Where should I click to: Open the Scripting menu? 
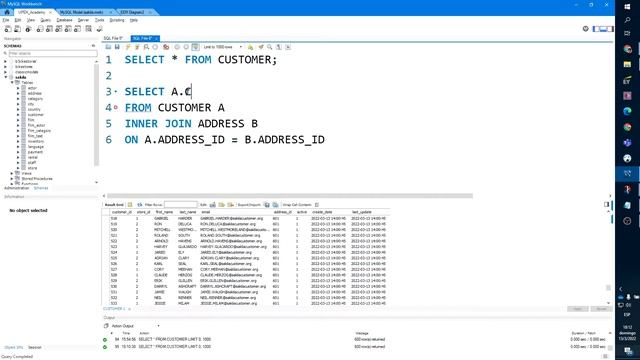pyautogui.click(x=117, y=20)
